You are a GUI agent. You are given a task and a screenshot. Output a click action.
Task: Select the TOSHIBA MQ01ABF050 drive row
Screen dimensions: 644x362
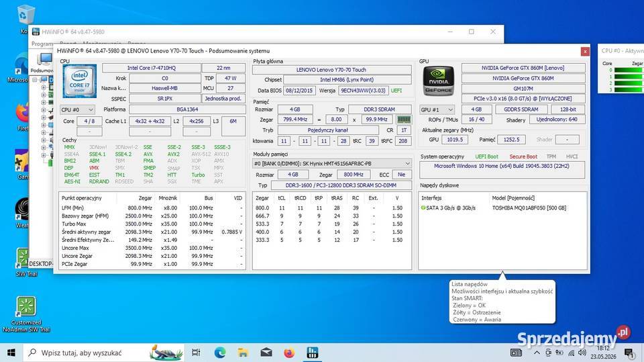click(x=502, y=208)
